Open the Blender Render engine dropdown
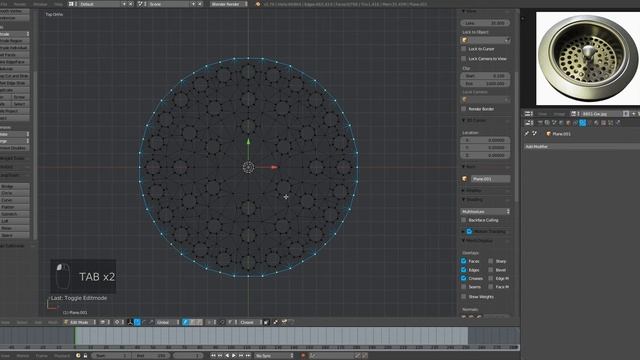This screenshot has height=360, width=640. click(229, 4)
